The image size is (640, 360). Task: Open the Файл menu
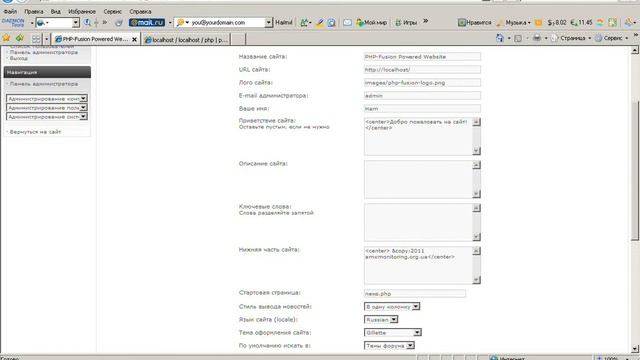pyautogui.click(x=10, y=11)
